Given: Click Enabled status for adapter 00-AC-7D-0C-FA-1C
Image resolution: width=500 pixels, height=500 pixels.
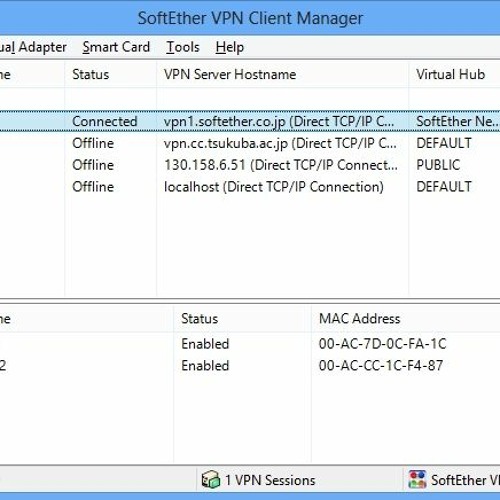Looking at the screenshot, I should click(x=205, y=344).
